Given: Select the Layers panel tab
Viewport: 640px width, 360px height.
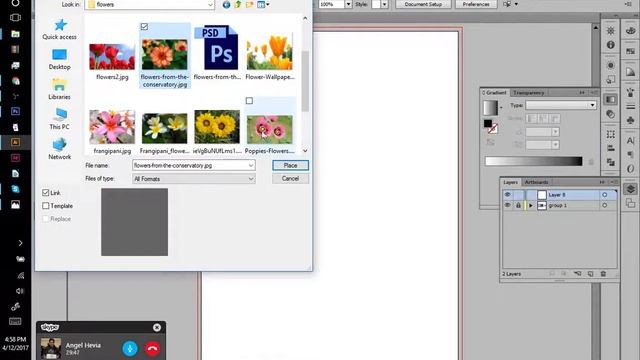Looking at the screenshot, I should coord(510,182).
